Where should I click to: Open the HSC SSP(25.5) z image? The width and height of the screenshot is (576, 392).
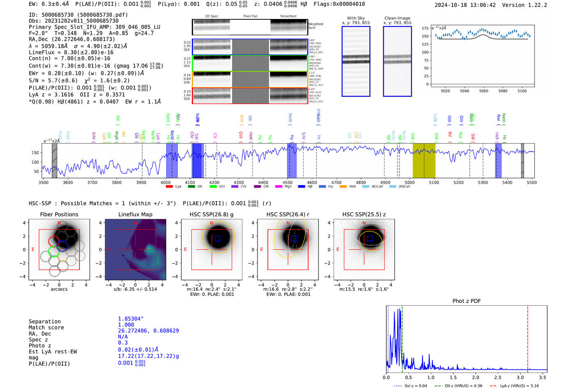pos(364,249)
